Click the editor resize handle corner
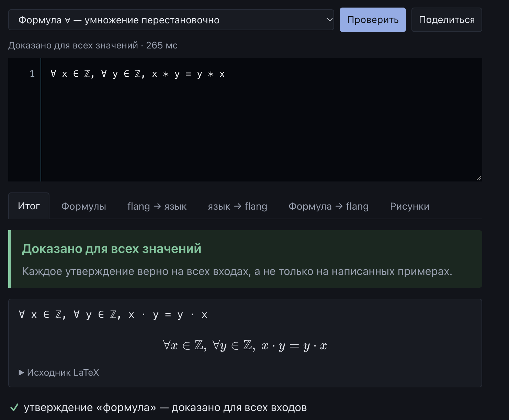Viewport: 509px width, 420px height. [478, 178]
